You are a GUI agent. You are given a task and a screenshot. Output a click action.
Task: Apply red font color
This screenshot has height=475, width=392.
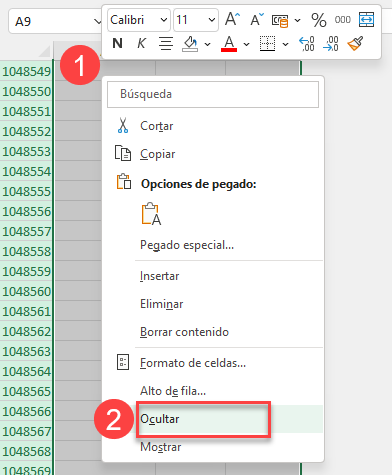[x=229, y=44]
